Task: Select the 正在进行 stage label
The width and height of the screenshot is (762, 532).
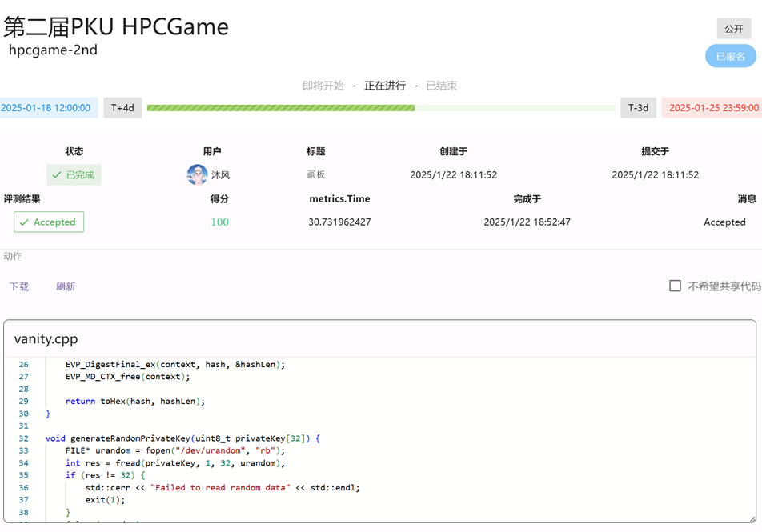Action: click(x=385, y=86)
